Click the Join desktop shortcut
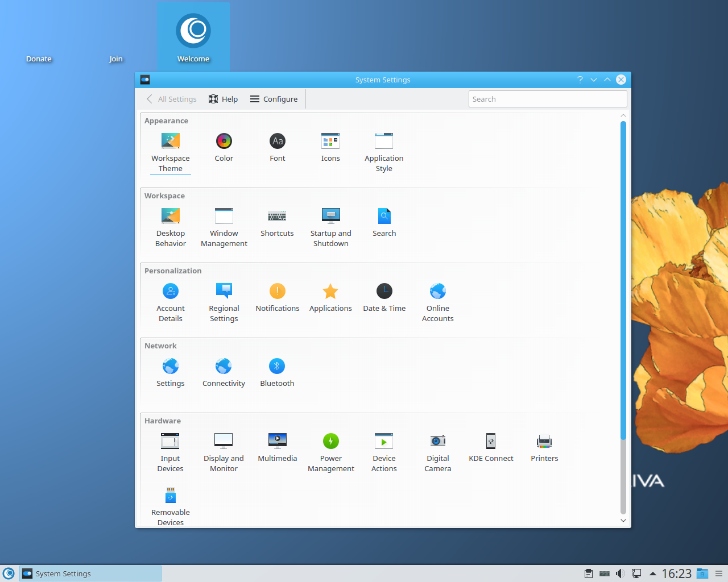728x582 pixels. 116,59
